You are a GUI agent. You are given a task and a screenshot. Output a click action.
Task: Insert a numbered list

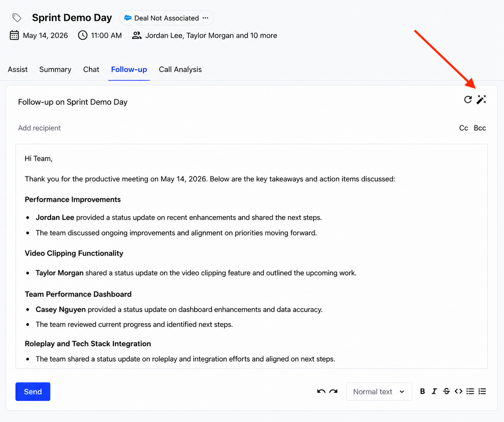point(482,391)
